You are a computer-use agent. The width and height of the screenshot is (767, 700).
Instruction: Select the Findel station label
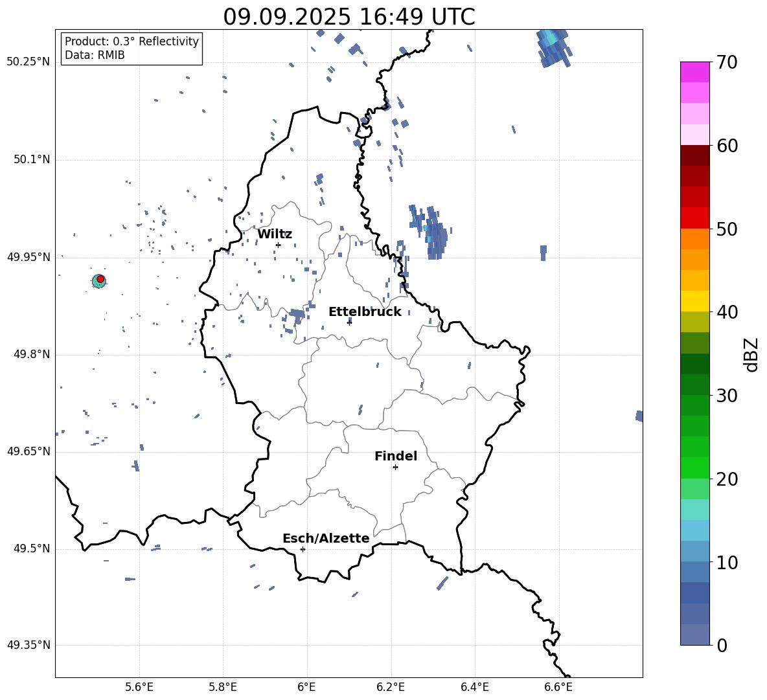tap(396, 456)
